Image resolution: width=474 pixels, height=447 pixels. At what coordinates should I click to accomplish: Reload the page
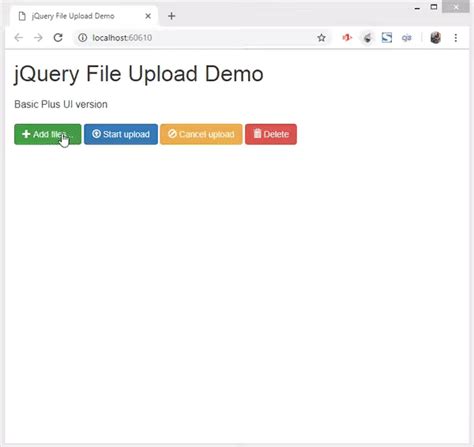pos(58,38)
